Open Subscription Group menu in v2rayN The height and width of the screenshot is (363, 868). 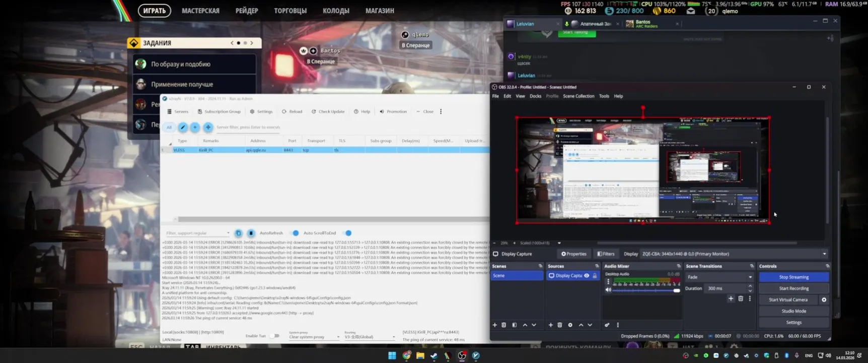tap(219, 111)
